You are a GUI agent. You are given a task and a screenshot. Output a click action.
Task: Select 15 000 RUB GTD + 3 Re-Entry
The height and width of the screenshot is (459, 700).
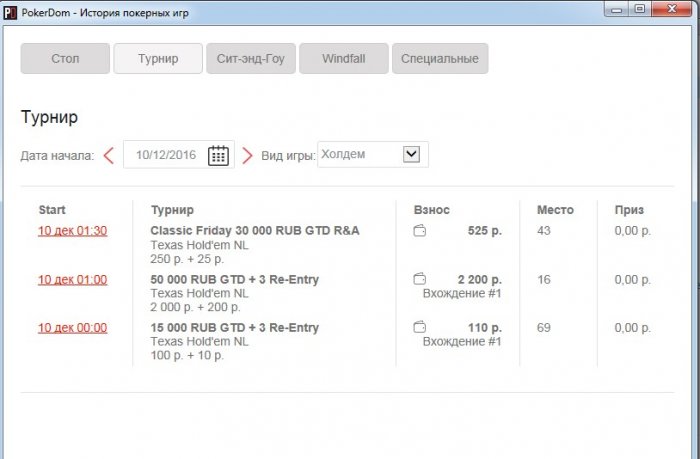point(235,328)
